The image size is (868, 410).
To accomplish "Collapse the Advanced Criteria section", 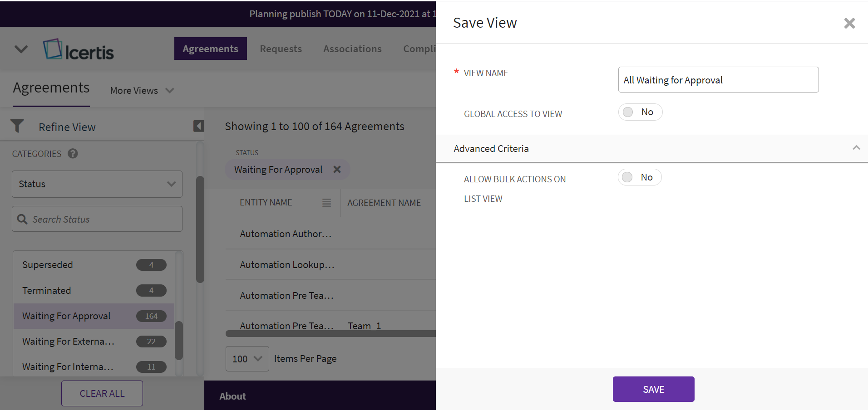I will click(x=856, y=148).
